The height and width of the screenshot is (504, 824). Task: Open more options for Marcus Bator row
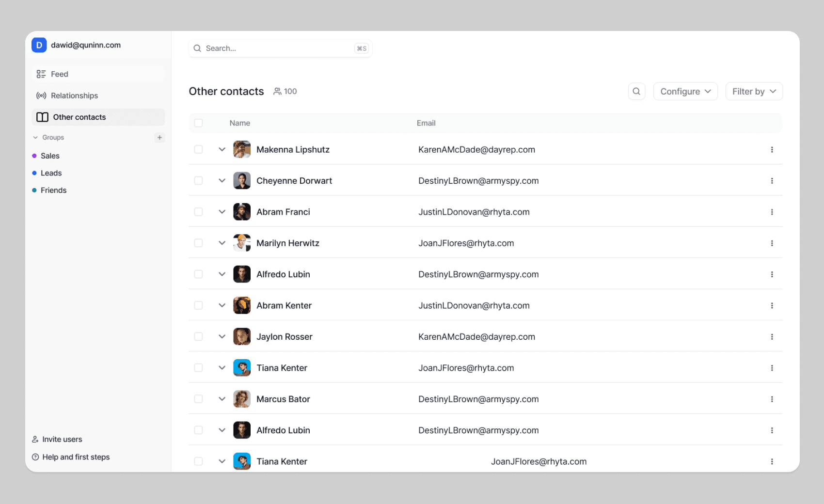click(772, 399)
